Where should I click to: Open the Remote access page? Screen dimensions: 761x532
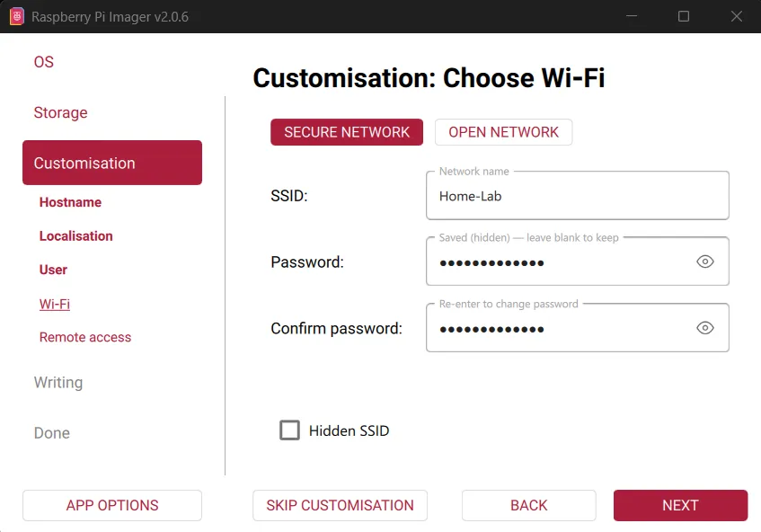85,337
